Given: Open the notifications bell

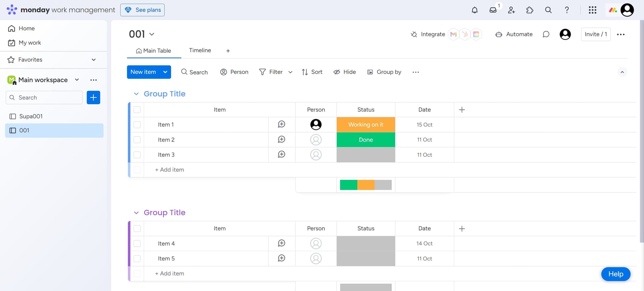Looking at the screenshot, I should 475,10.
